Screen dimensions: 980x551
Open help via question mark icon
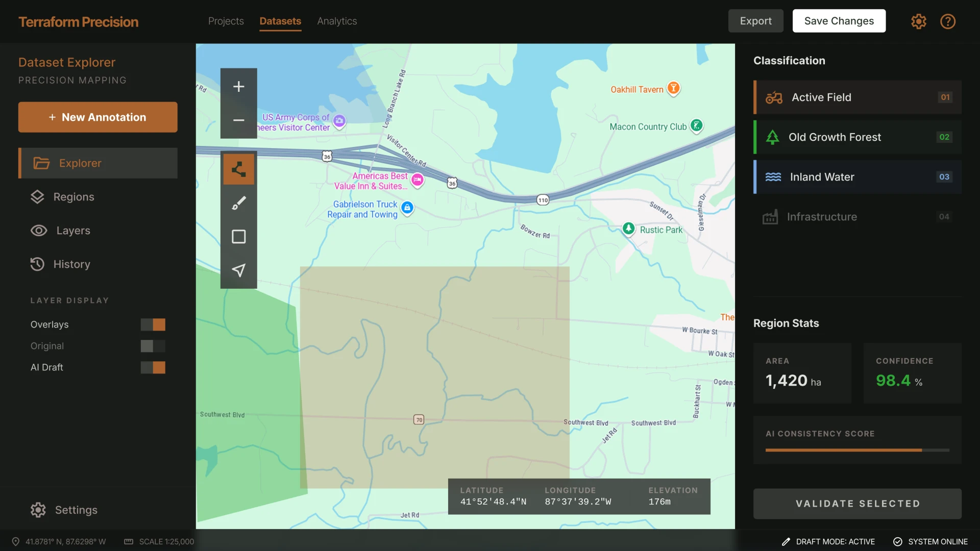point(948,21)
